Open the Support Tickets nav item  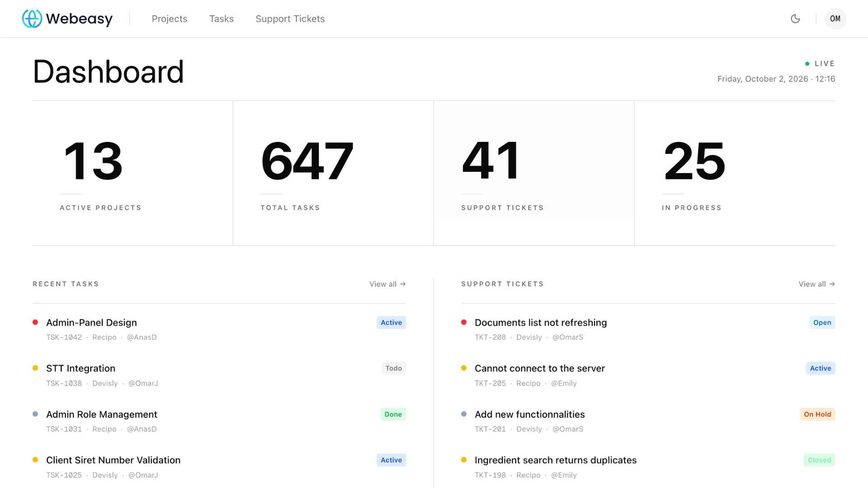(x=290, y=19)
